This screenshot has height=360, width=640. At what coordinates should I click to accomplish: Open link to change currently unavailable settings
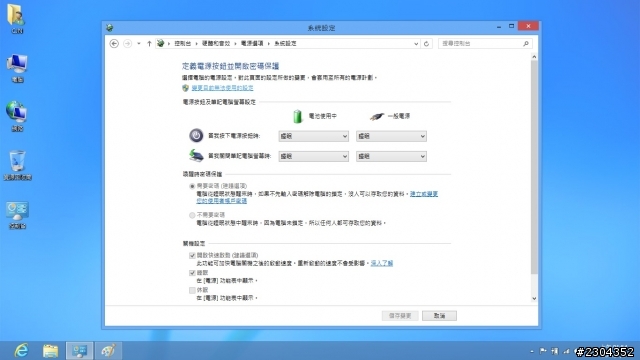pyautogui.click(x=222, y=88)
